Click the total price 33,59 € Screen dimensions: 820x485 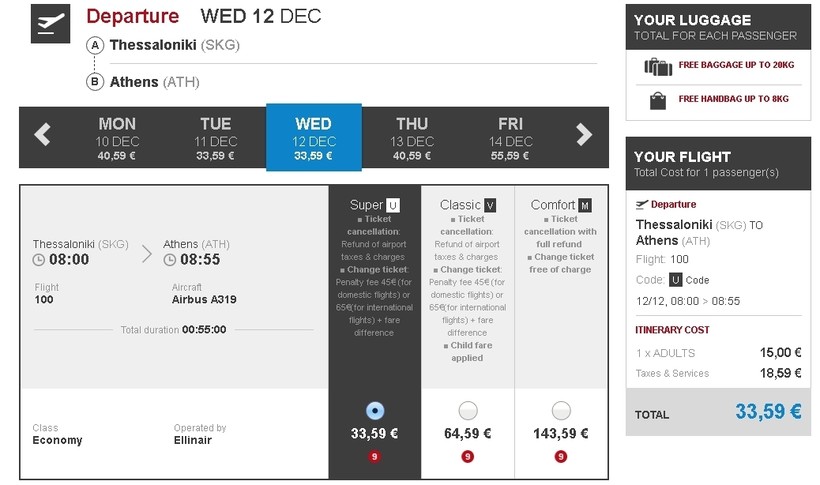pos(768,411)
